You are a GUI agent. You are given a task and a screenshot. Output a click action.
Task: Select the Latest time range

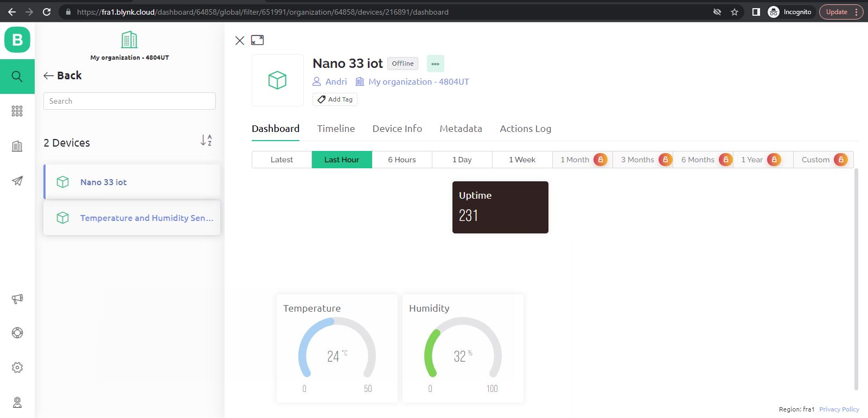pos(282,160)
